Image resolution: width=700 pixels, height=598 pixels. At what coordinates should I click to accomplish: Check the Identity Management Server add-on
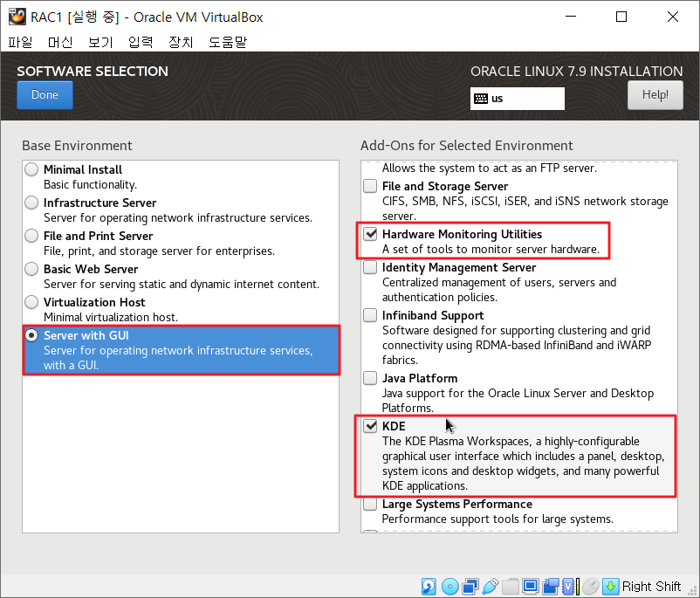[x=370, y=267]
